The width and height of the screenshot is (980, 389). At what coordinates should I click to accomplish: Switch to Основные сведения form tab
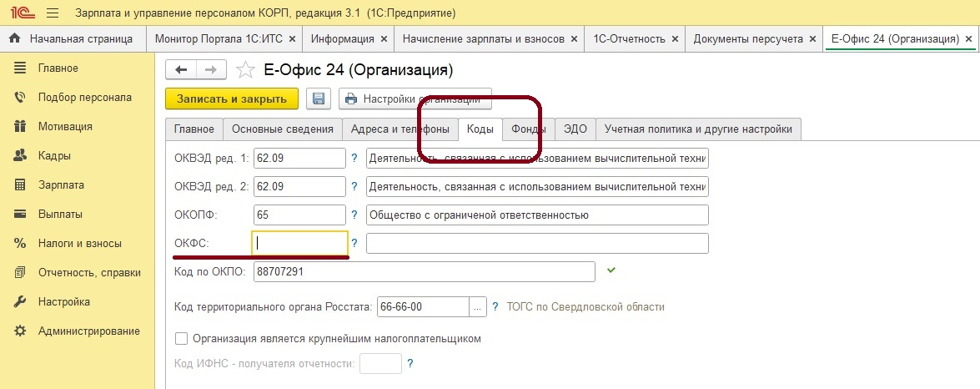[x=283, y=129]
